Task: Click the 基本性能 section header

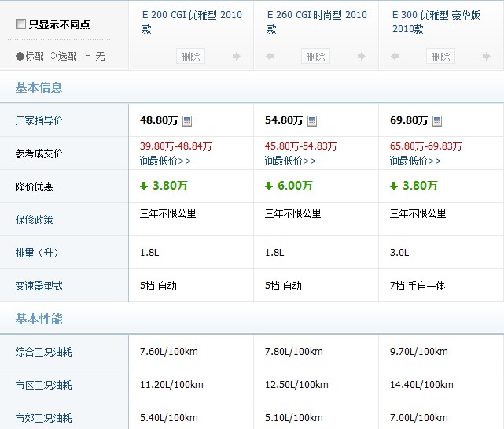Action: (x=39, y=319)
